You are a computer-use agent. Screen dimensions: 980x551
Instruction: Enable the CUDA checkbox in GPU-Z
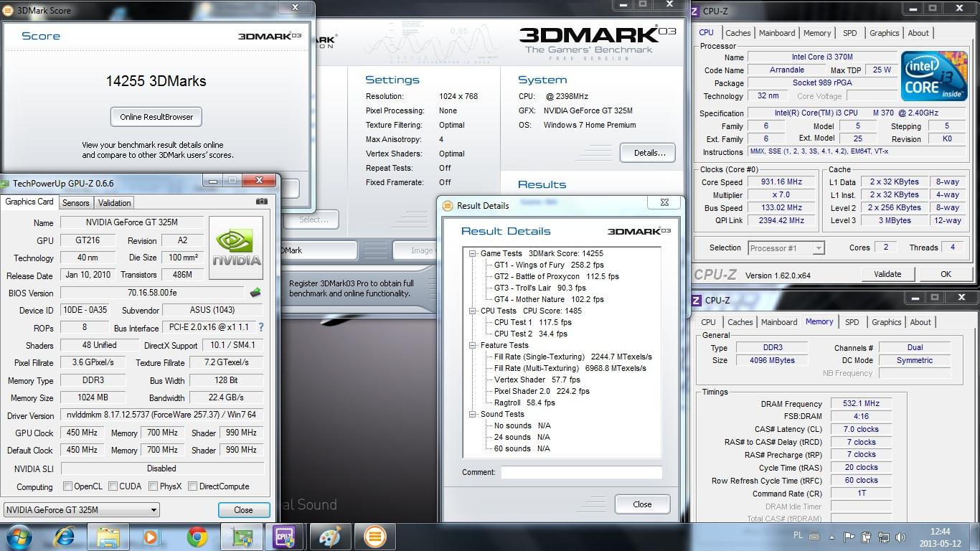click(x=113, y=486)
